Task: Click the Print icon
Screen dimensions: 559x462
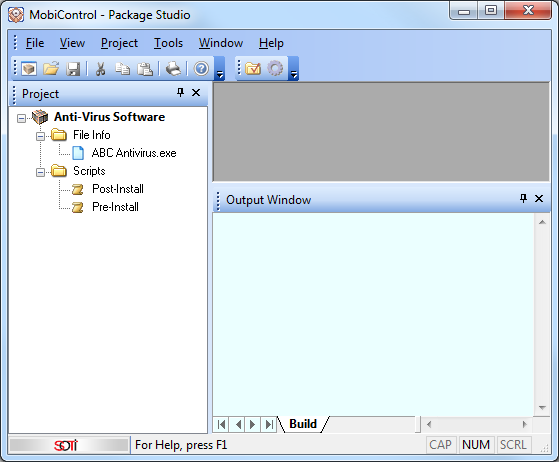Action: [x=174, y=68]
